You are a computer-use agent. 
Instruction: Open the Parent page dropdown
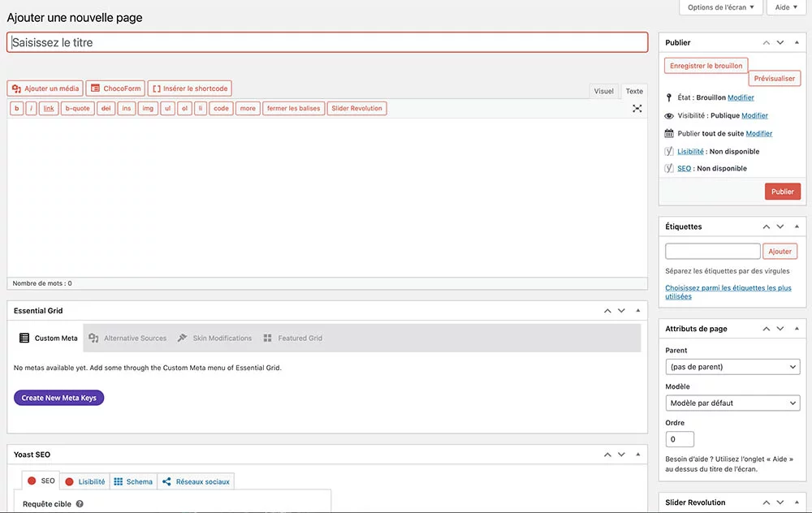(x=732, y=367)
